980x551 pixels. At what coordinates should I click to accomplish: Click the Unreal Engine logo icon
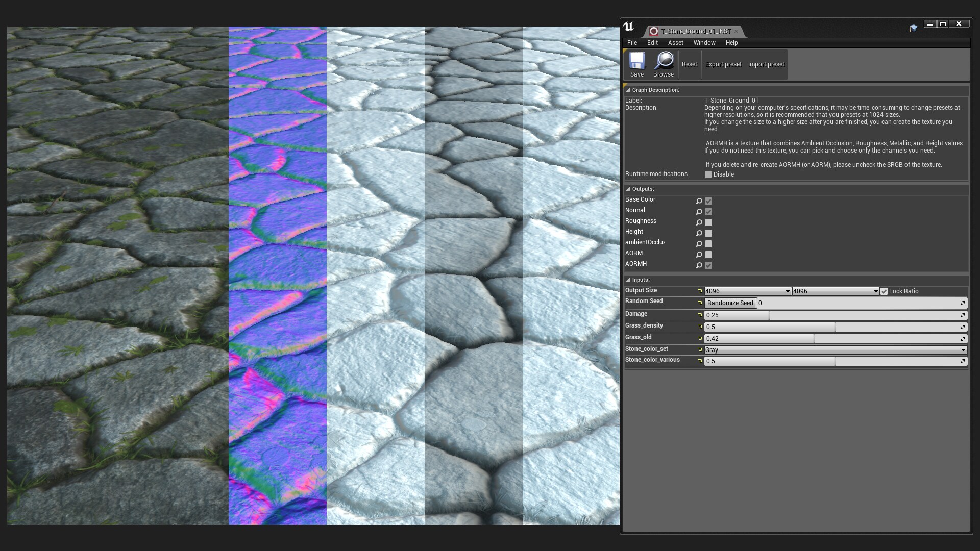click(628, 27)
